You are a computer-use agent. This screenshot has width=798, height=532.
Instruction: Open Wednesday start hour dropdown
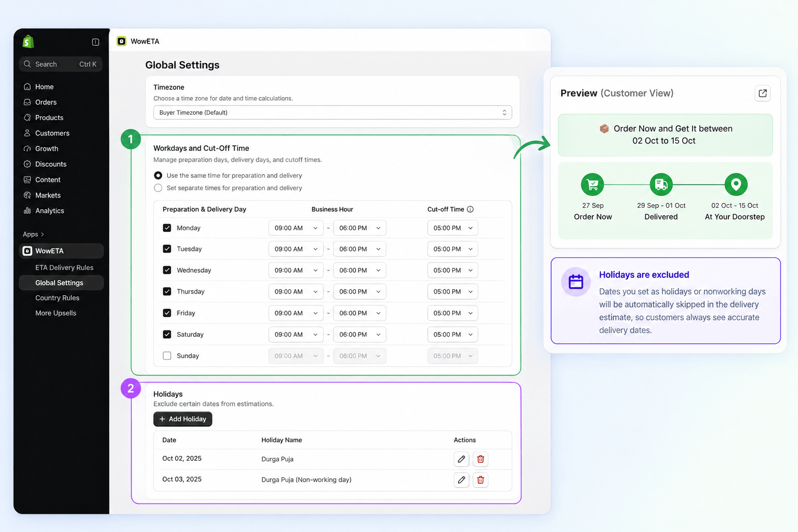point(296,271)
